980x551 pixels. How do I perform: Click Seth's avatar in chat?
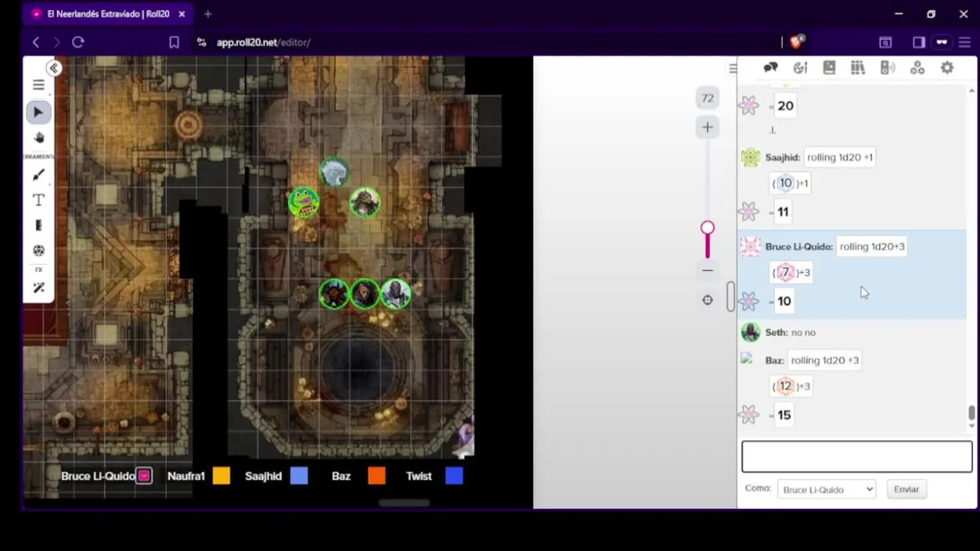pos(750,332)
